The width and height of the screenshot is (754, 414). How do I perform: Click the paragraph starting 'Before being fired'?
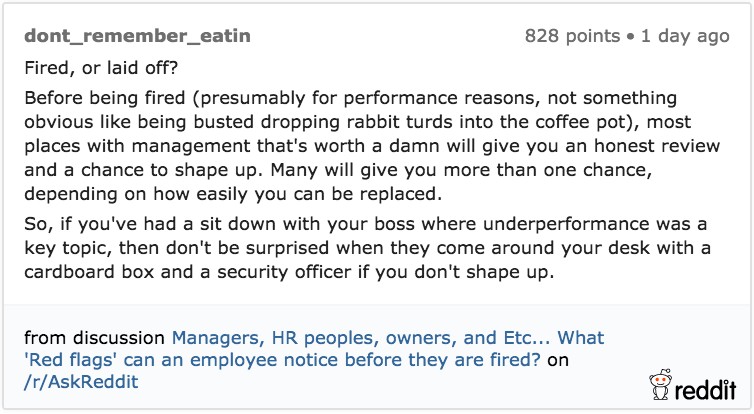(350, 146)
